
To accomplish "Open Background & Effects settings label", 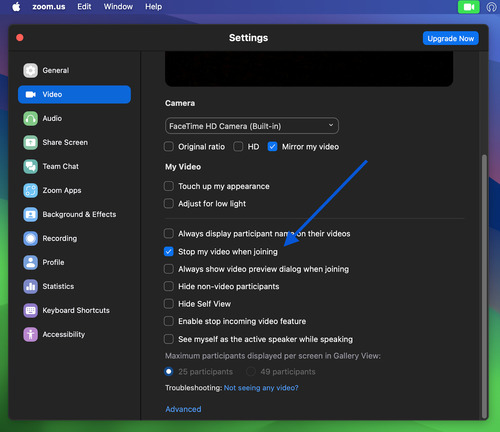I will 79,214.
